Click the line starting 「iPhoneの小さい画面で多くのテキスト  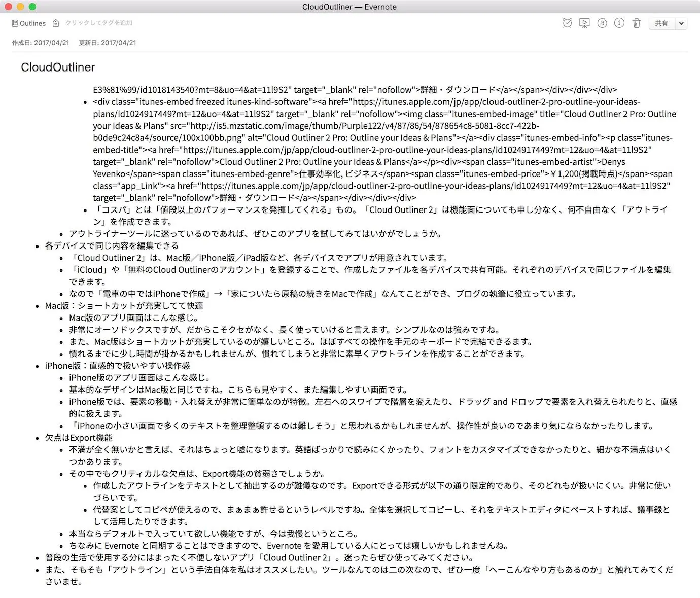click(362, 426)
